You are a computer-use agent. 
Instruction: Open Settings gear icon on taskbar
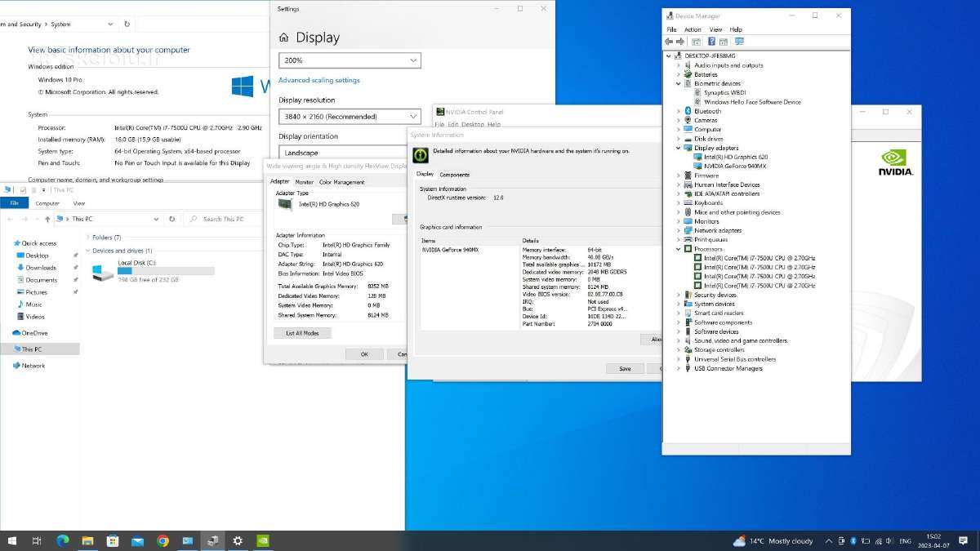pos(238,540)
